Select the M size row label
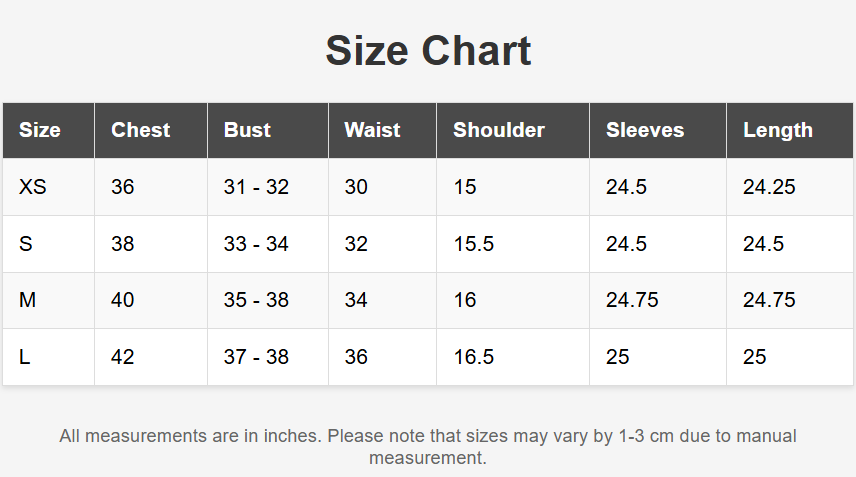Screen dimensions: 856x477 (28, 300)
